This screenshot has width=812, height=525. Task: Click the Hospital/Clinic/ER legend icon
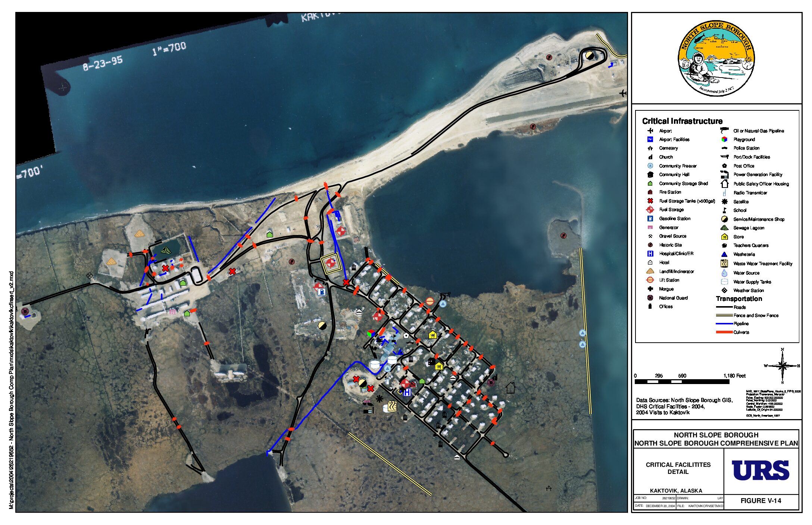pos(650,254)
